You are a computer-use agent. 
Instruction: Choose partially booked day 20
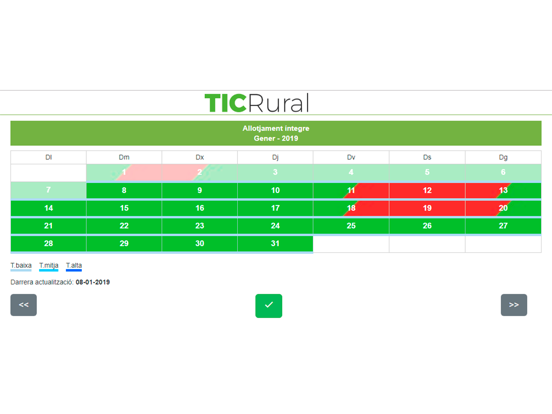pyautogui.click(x=503, y=208)
